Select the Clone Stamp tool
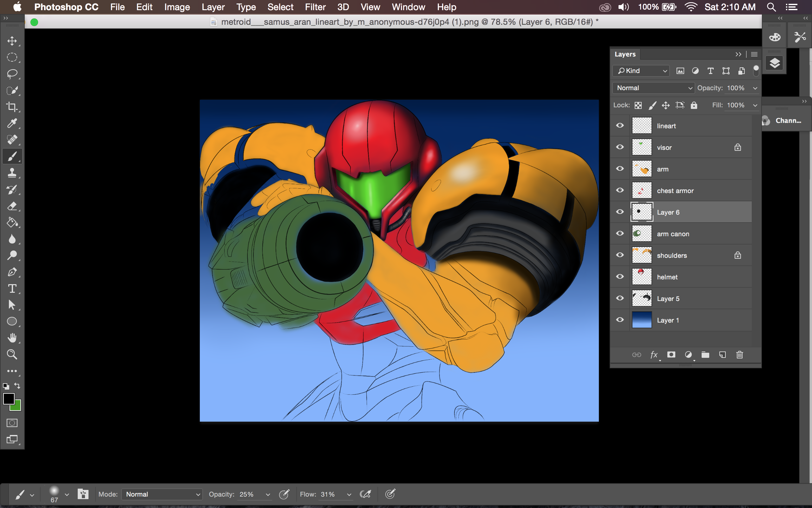Image resolution: width=812 pixels, height=508 pixels. pos(12,173)
